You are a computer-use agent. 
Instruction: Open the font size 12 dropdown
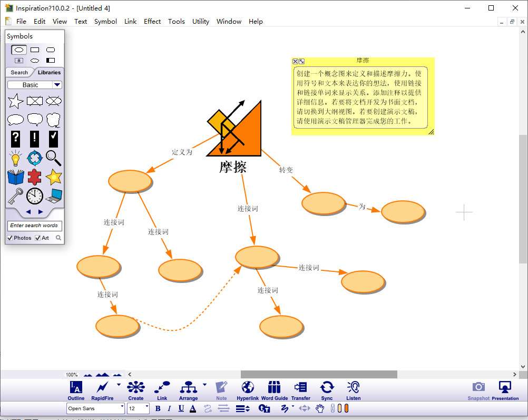point(147,408)
